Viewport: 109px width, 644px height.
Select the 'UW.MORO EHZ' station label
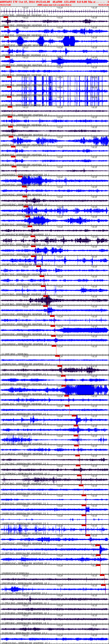[8, 364]
